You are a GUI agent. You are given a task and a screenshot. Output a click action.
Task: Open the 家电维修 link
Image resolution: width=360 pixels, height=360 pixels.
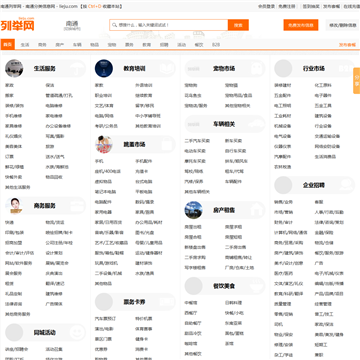(x=54, y=116)
